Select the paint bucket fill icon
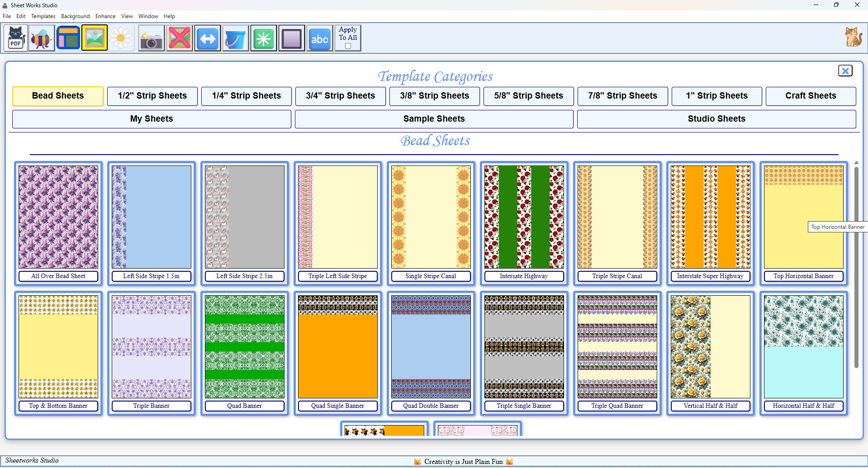The width and height of the screenshot is (868, 468). click(235, 38)
